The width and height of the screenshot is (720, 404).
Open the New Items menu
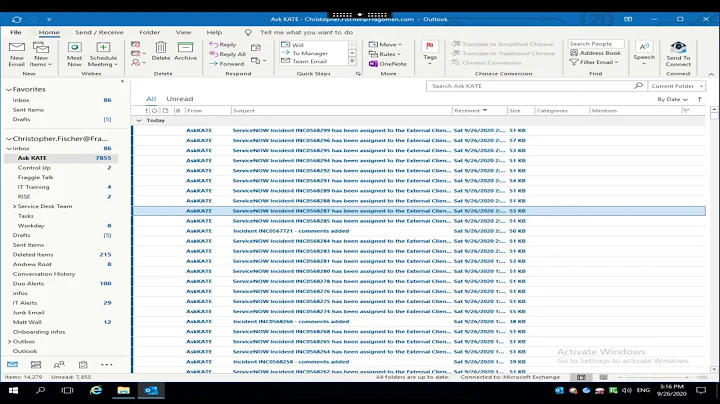tap(40, 54)
